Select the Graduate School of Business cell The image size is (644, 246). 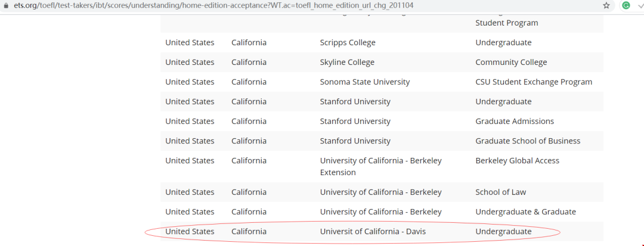(528, 141)
